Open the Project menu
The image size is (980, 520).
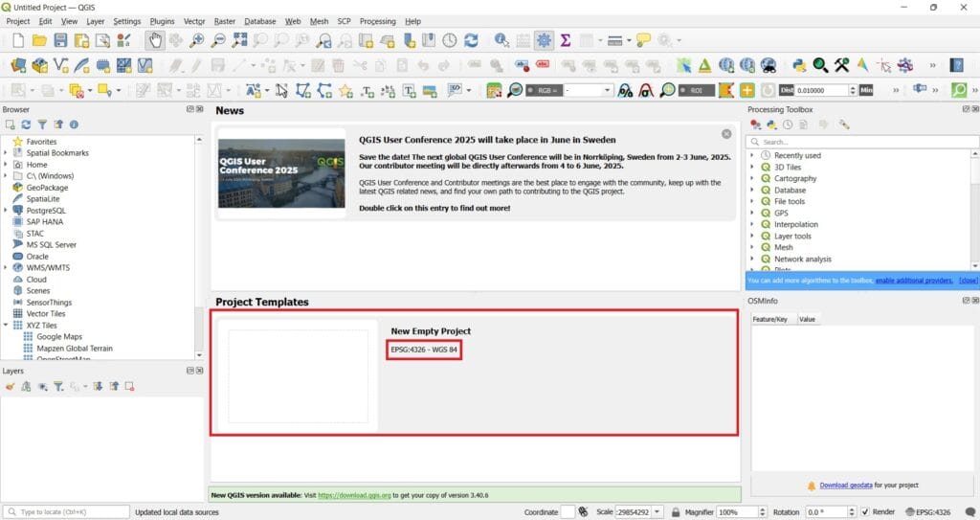tap(18, 21)
